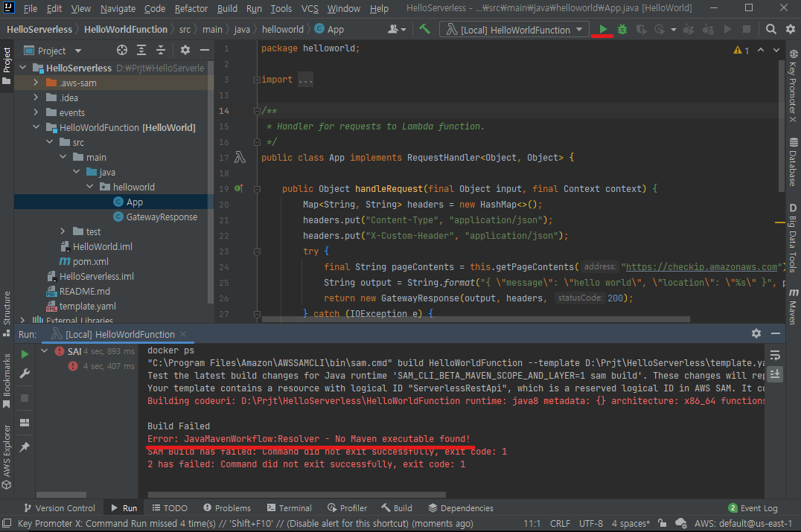Open the Key Promoter X tool window
The image size is (801, 532).
click(x=793, y=86)
